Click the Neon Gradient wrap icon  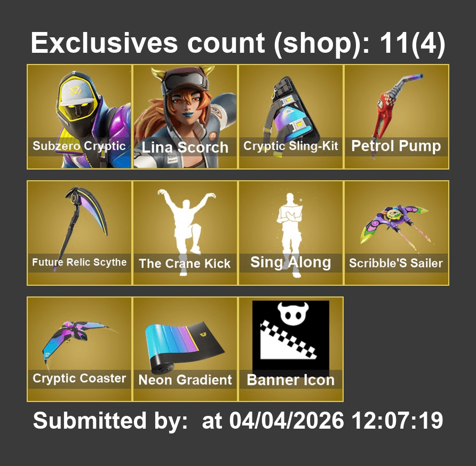(185, 349)
